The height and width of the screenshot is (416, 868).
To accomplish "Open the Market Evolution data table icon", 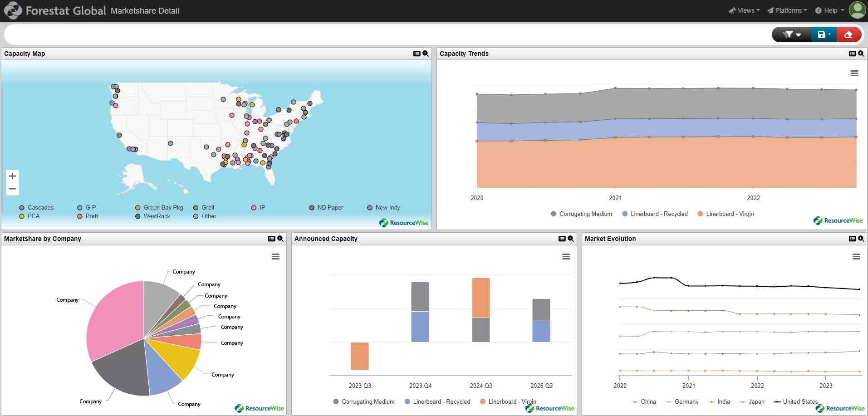I will click(x=852, y=239).
